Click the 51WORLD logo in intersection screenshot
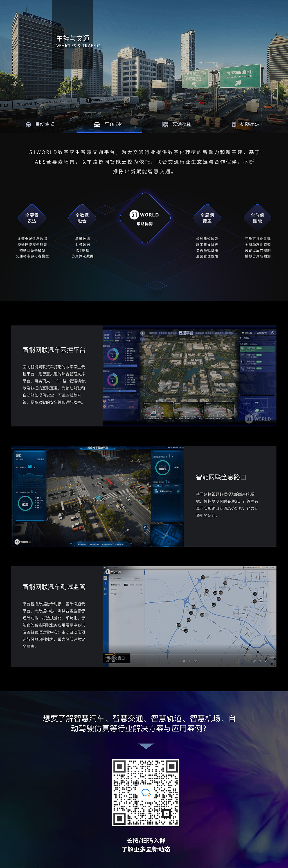Image resolution: width=288 pixels, height=868 pixels. pyautogui.click(x=22, y=542)
